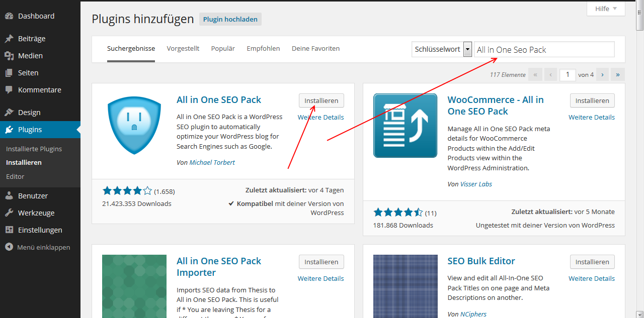Click the Werkzeuge wrench icon
Image resolution: width=644 pixels, height=318 pixels.
pyautogui.click(x=9, y=213)
